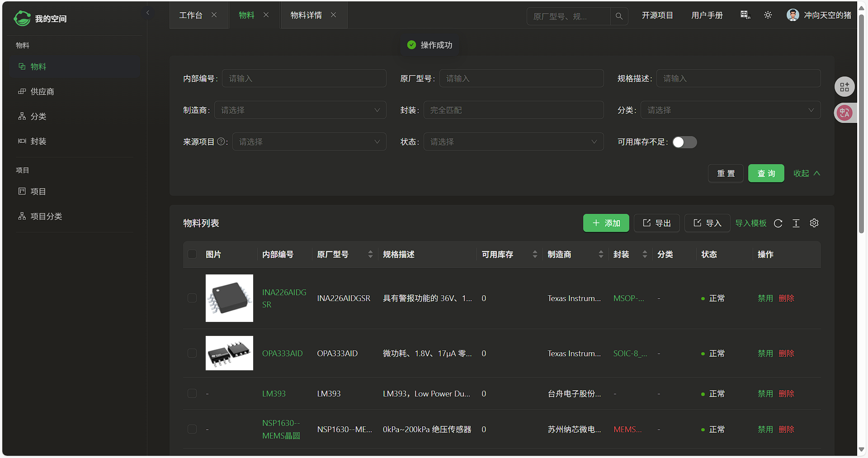Check the select-all checkbox in table header

[192, 254]
